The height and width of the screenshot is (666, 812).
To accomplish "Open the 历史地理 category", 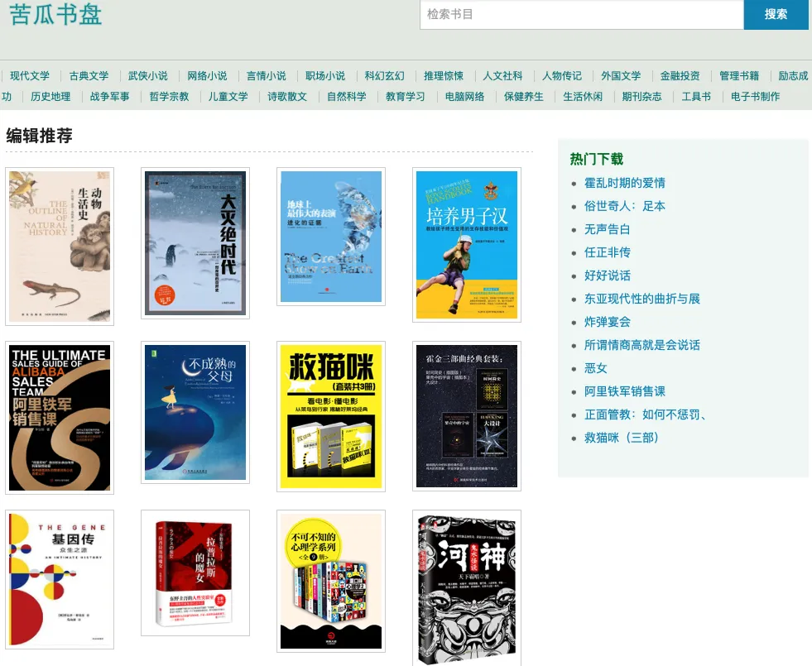I will click(x=50, y=97).
